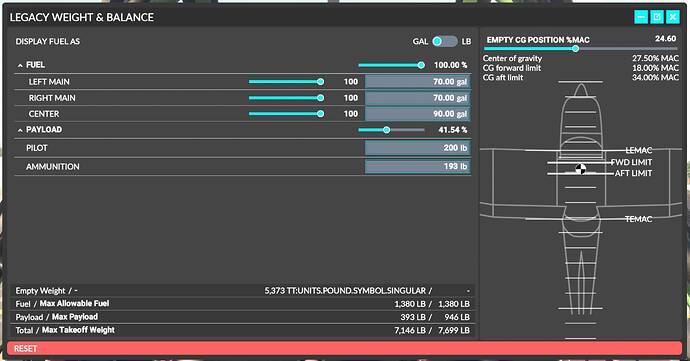The width and height of the screenshot is (690, 361).
Task: Click the DISPLAY FUEL AS label
Action: pos(48,41)
